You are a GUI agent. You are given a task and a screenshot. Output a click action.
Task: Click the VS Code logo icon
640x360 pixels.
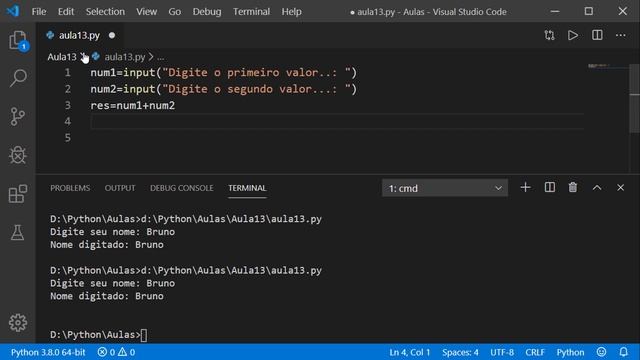click(13, 11)
